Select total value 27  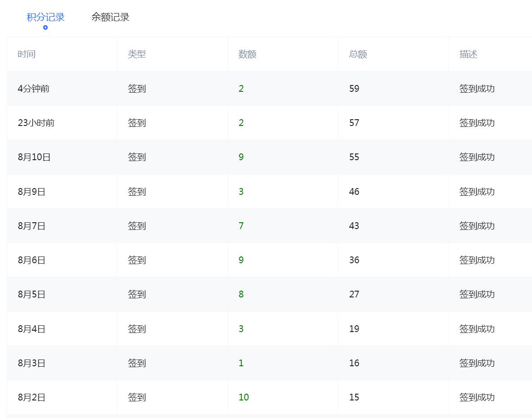pos(354,294)
